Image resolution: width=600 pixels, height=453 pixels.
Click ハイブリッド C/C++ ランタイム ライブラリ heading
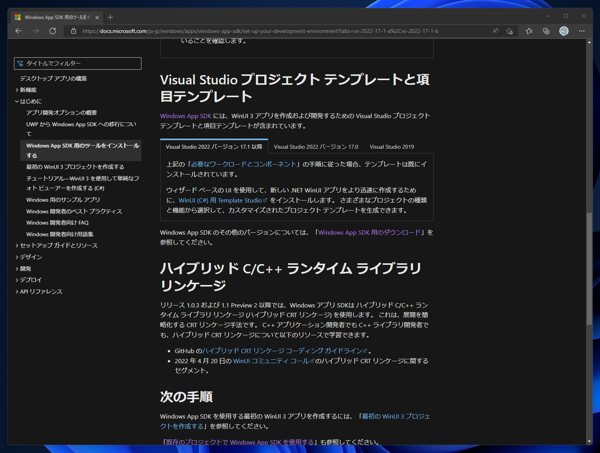[290, 277]
